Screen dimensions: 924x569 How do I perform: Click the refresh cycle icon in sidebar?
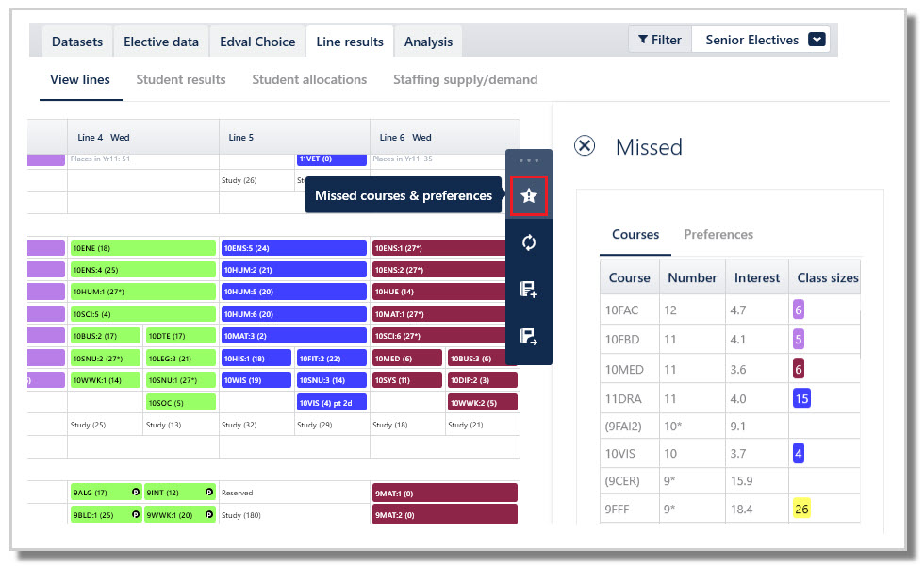tap(529, 243)
